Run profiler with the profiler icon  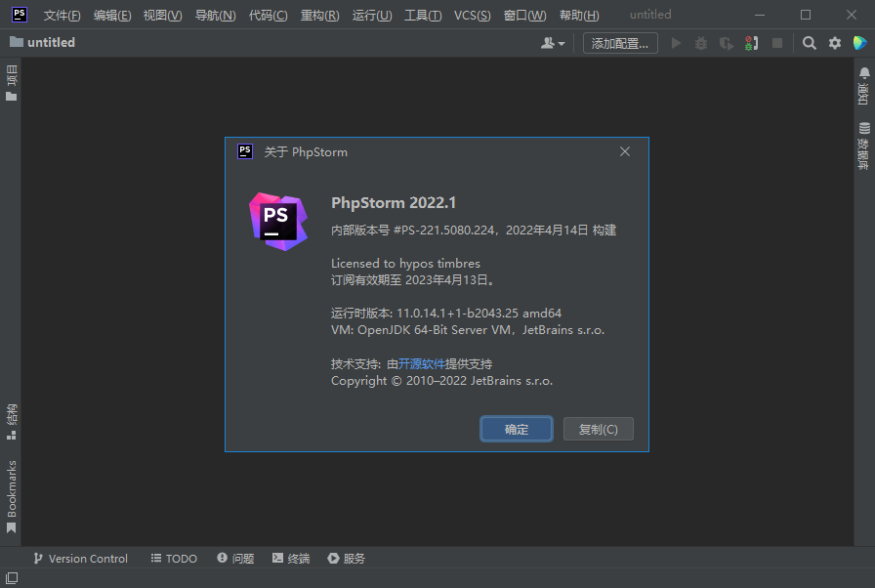pos(725,42)
